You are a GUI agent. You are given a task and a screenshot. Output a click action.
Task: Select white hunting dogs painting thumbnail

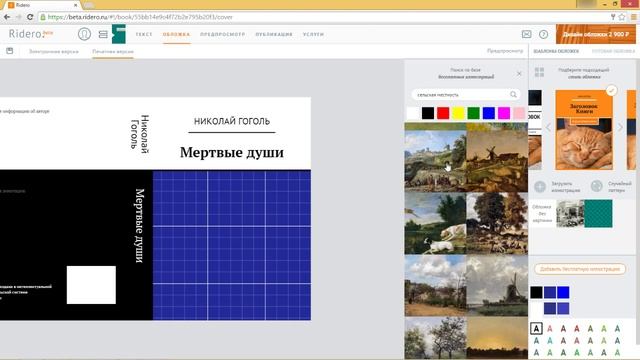pyautogui.click(x=435, y=224)
